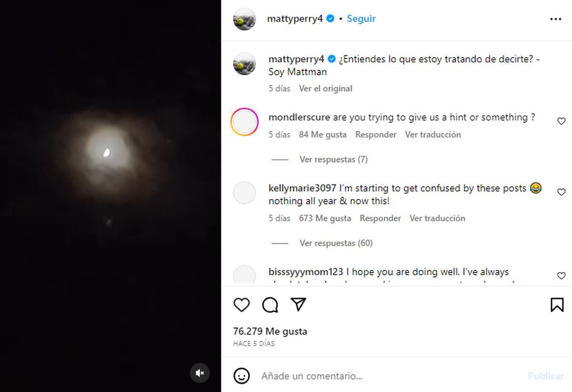Open the post options three-dot menu
This screenshot has width=572, height=392.
[556, 19]
